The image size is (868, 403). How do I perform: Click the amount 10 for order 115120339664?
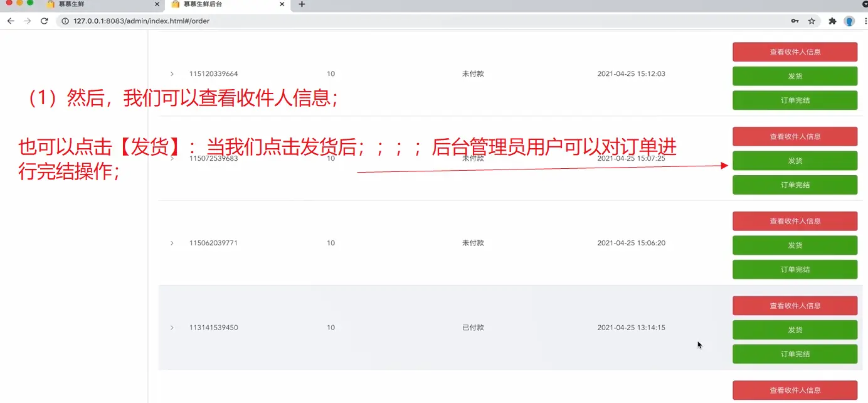coord(331,74)
